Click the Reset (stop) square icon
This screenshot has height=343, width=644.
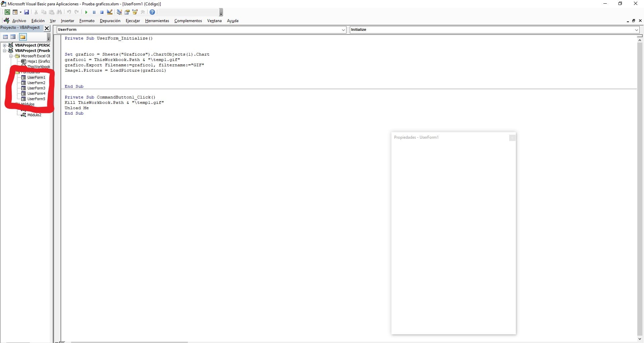tap(102, 12)
